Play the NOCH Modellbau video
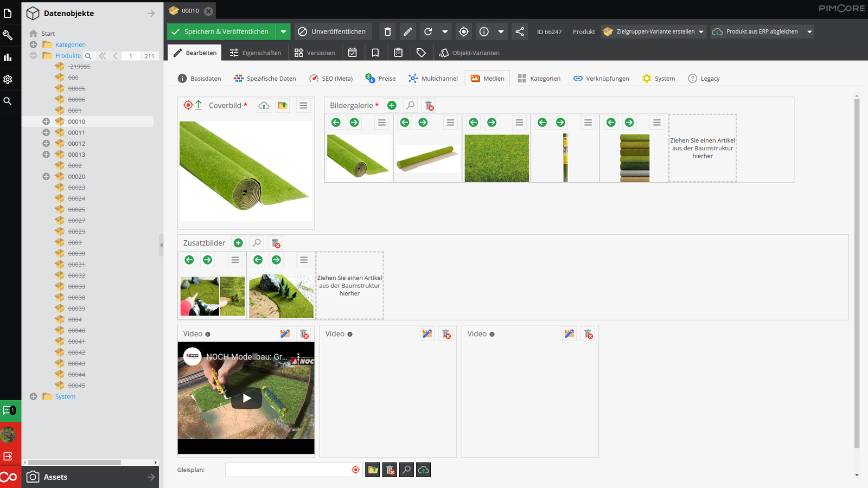Screen dimensions: 868x488 pos(247,399)
